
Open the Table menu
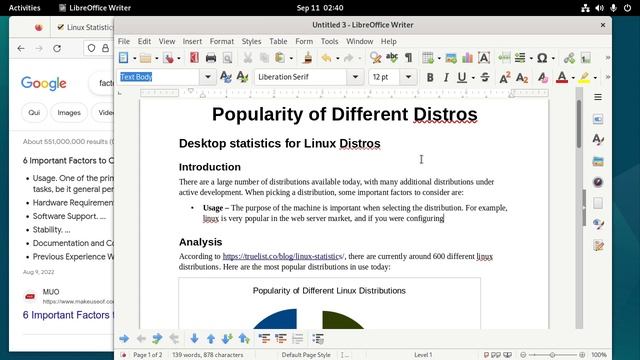click(278, 41)
